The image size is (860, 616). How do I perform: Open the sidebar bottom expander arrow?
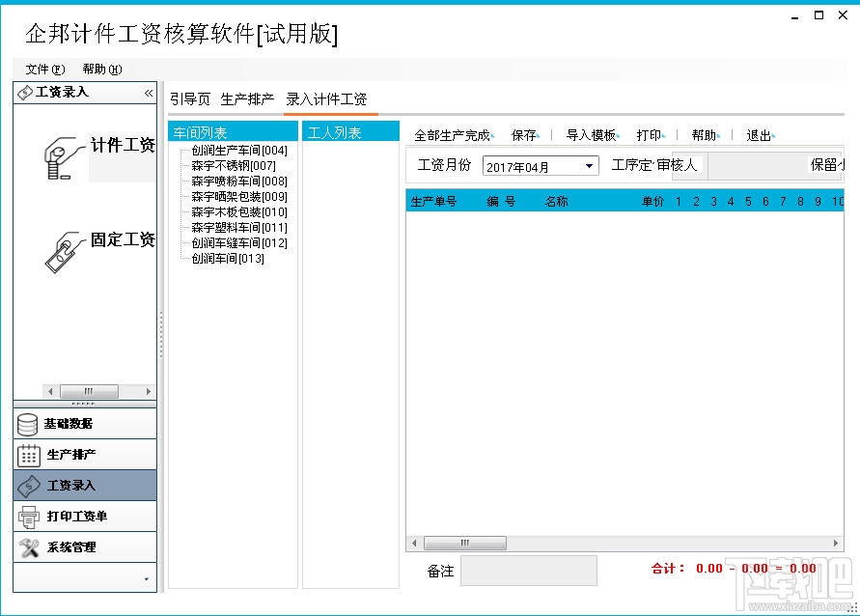point(148,578)
